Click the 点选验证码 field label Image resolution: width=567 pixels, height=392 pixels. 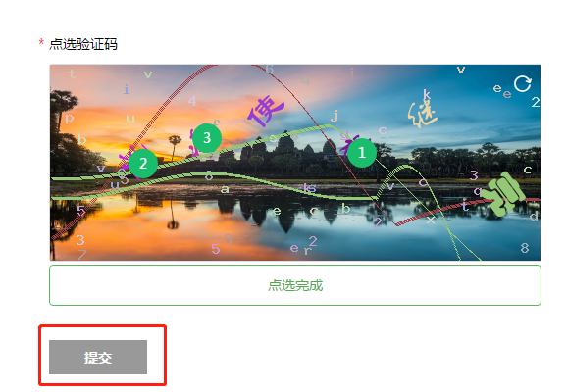[x=83, y=44]
